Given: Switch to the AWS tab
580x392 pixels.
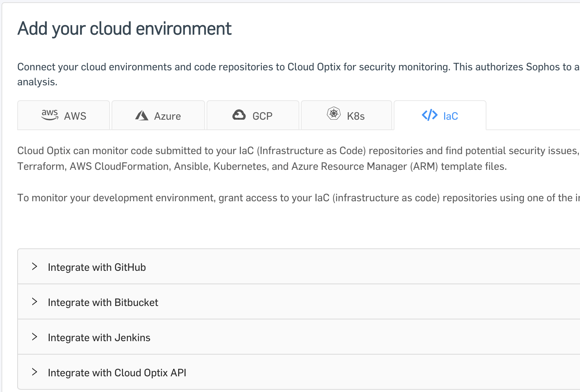Looking at the screenshot, I should point(63,115).
